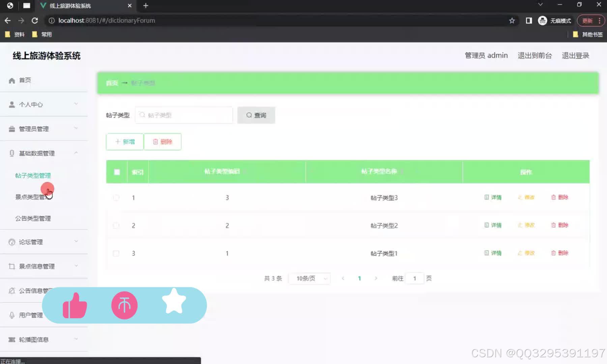
Task: Click the white star favorite icon
Action: pos(174,301)
